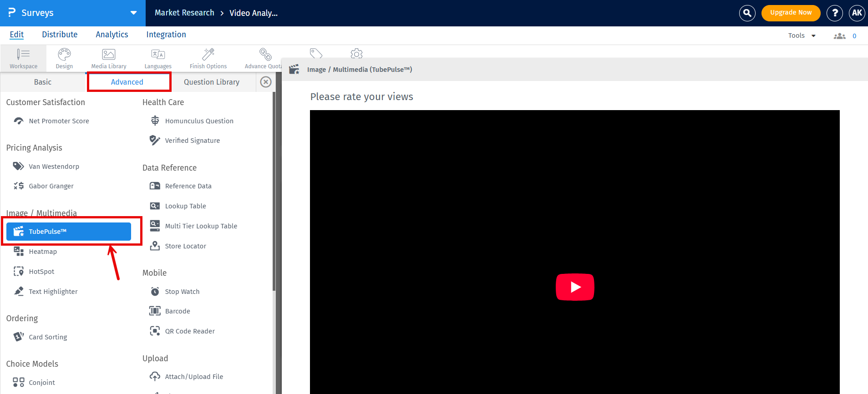The width and height of the screenshot is (868, 394).
Task: Select the Barcode question type
Action: tap(178, 311)
